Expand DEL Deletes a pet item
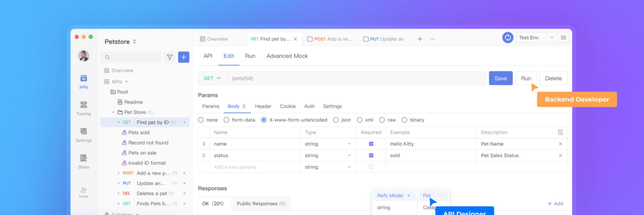644x215 pixels. point(118,193)
